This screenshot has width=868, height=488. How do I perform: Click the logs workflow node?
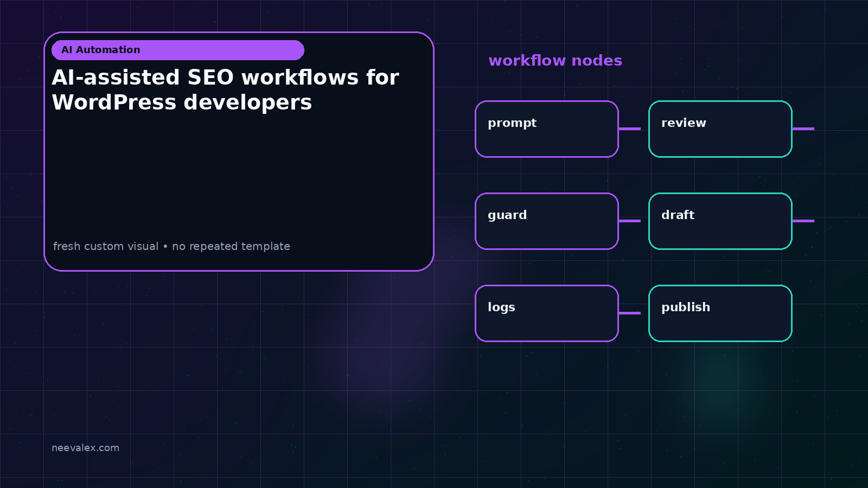pyautogui.click(x=547, y=313)
